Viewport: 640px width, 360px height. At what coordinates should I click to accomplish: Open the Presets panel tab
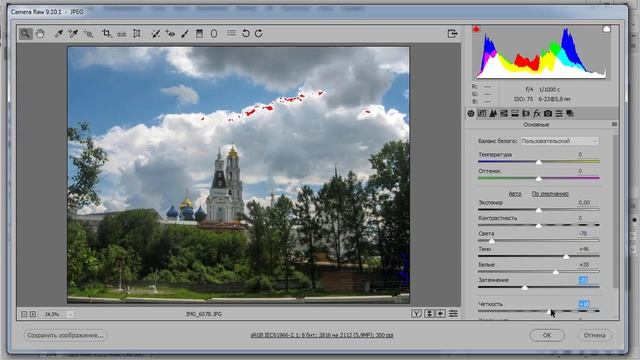[559, 113]
